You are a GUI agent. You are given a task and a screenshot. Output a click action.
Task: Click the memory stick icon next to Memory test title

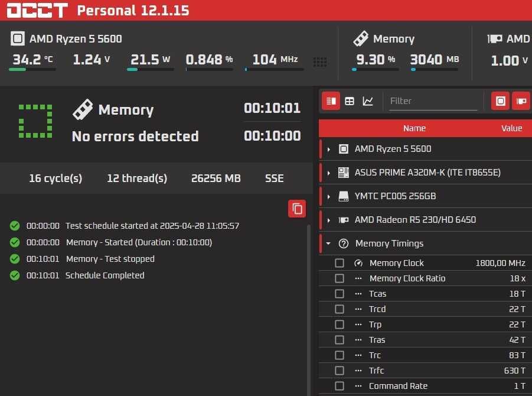point(83,109)
